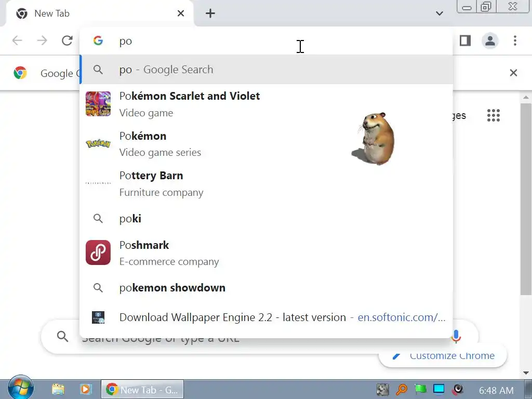Viewport: 532px width, 399px height.
Task: Click the monitor tray icon
Action: [x=438, y=389]
